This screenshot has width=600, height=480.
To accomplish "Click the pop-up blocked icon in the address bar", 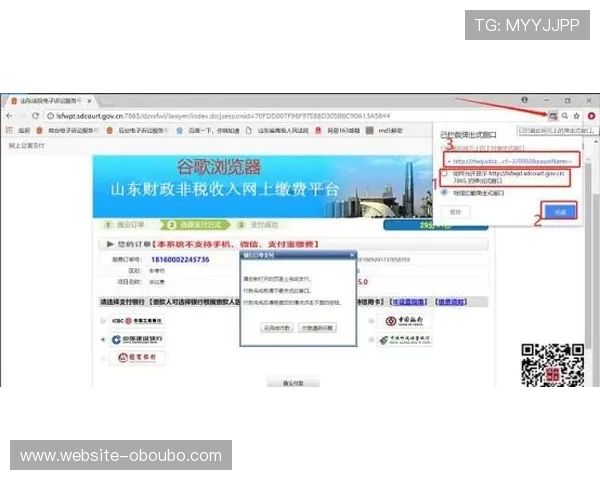I will coord(553,116).
